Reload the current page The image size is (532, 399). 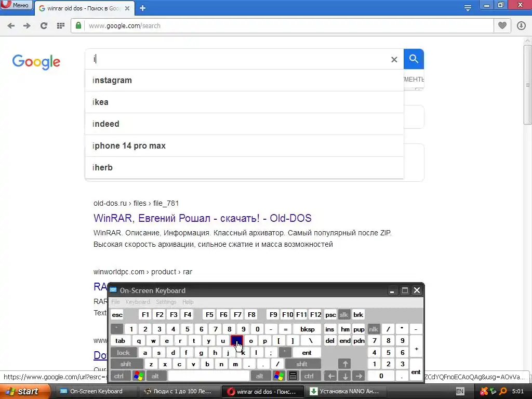click(44, 26)
